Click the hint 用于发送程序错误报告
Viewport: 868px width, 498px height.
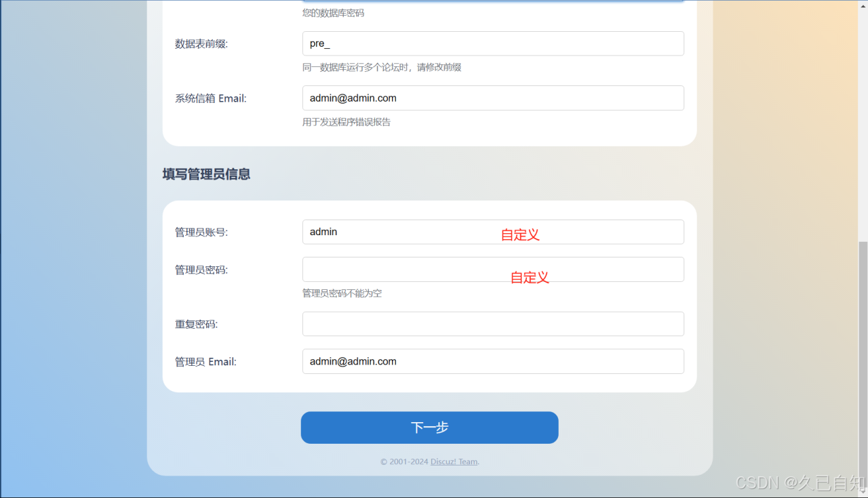point(347,122)
